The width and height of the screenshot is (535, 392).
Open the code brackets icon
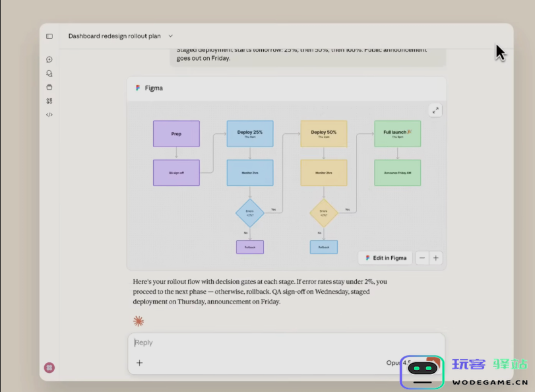point(49,115)
